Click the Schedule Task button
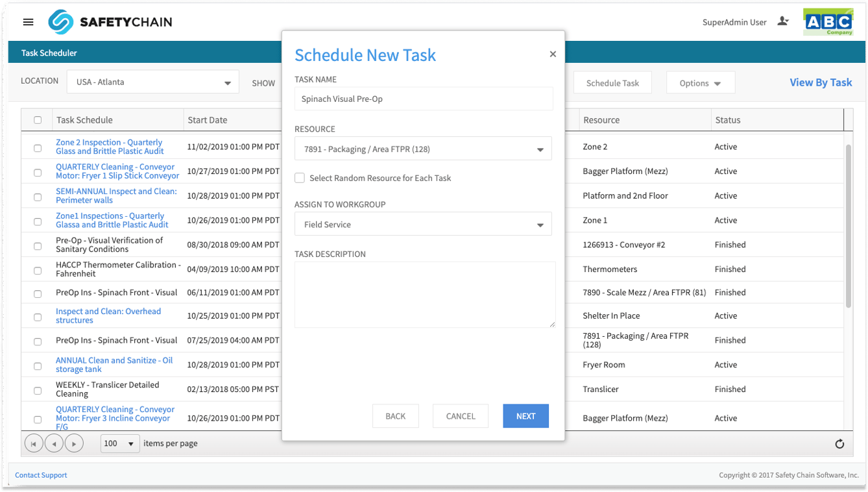Screen dimensions: 868x492 point(612,83)
